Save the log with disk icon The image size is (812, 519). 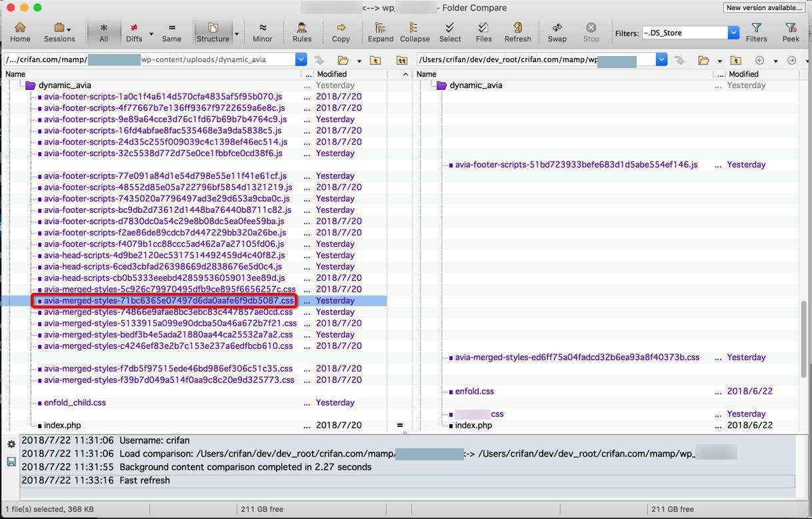click(11, 462)
